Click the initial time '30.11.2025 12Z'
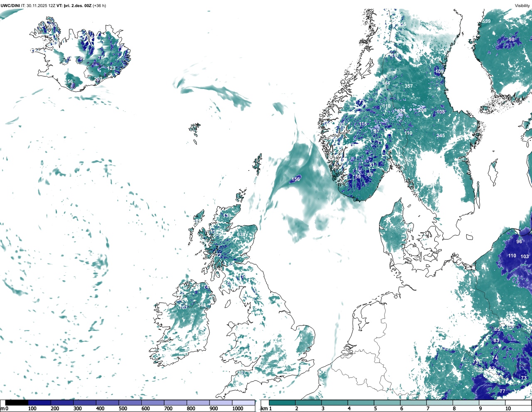 pyautogui.click(x=41, y=6)
